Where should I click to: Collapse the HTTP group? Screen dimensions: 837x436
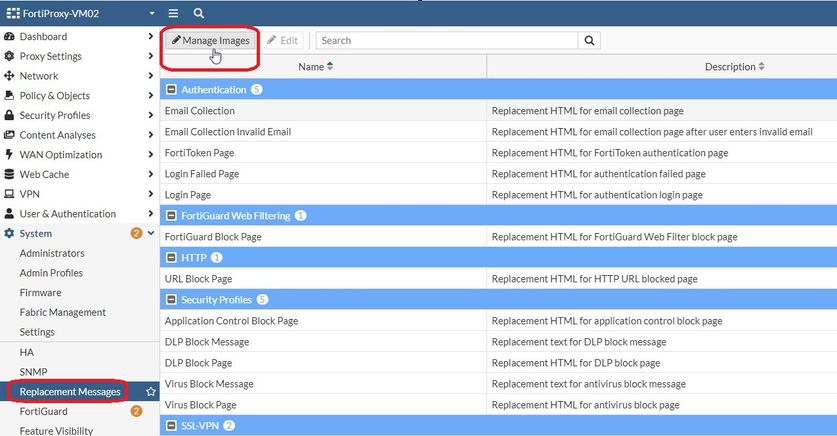click(171, 258)
